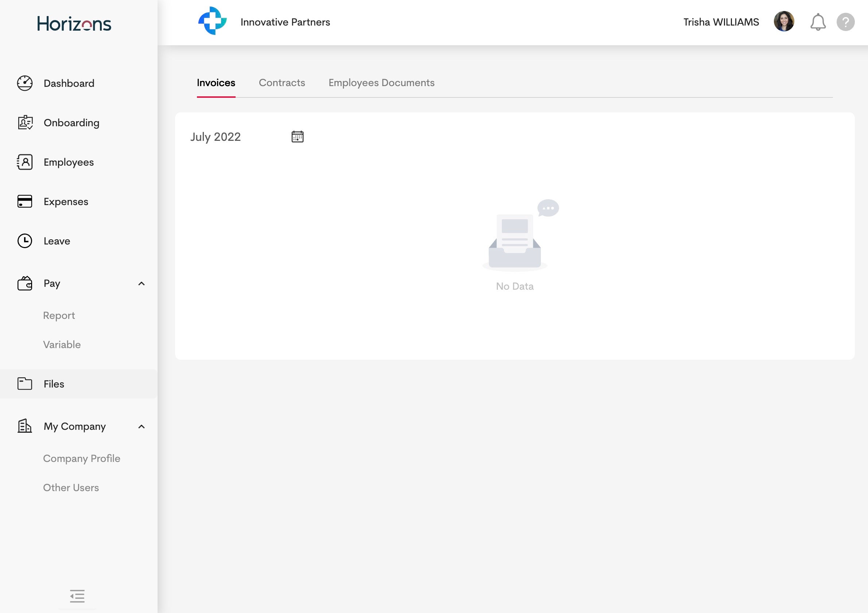Open the Report link under Pay
Viewport: 868px width, 613px height.
click(x=59, y=315)
